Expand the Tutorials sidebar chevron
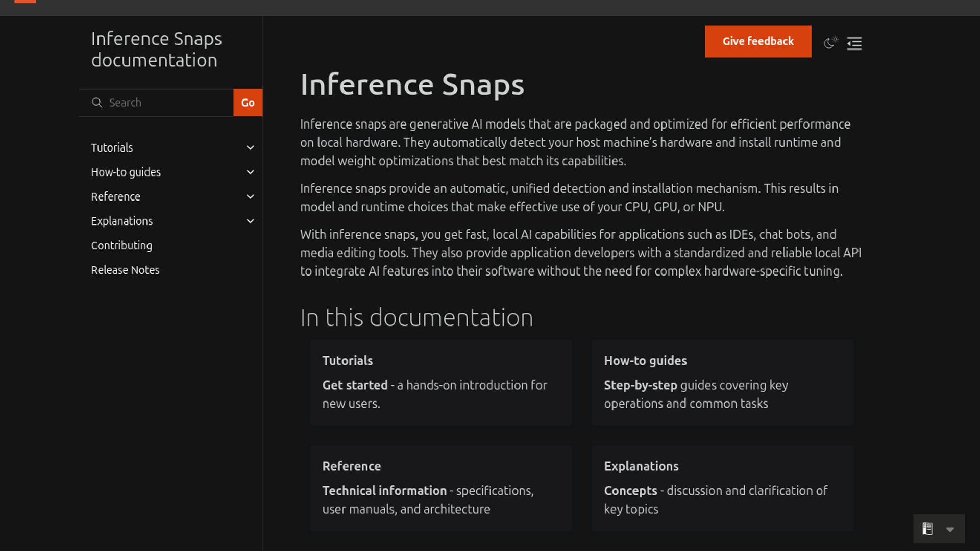The width and height of the screenshot is (980, 551). pos(250,148)
